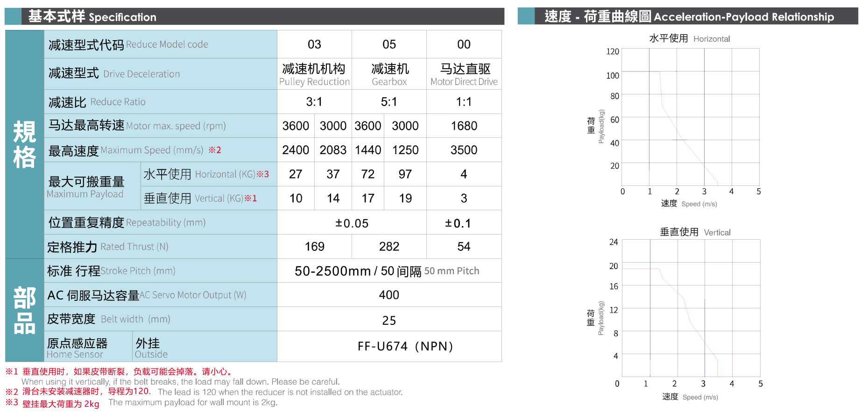Select the 3500 maximum speed value
The image size is (868, 420).
tap(464, 150)
